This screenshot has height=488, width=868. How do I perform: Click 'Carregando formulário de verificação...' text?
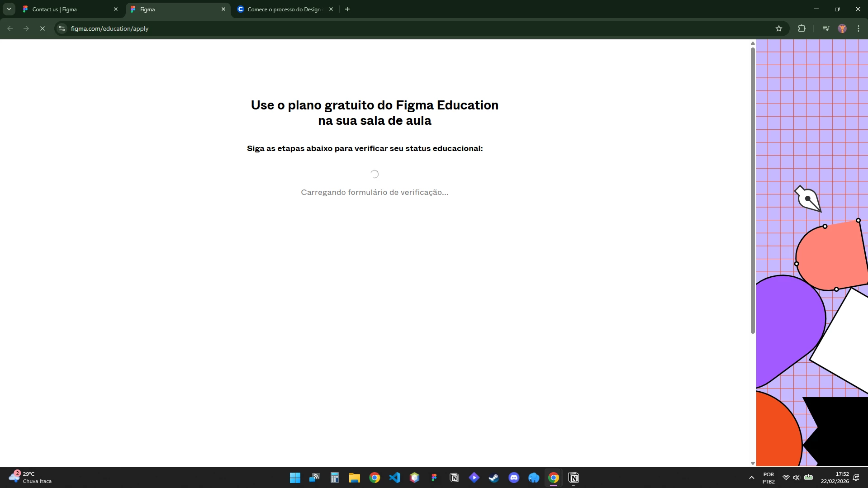375,192
